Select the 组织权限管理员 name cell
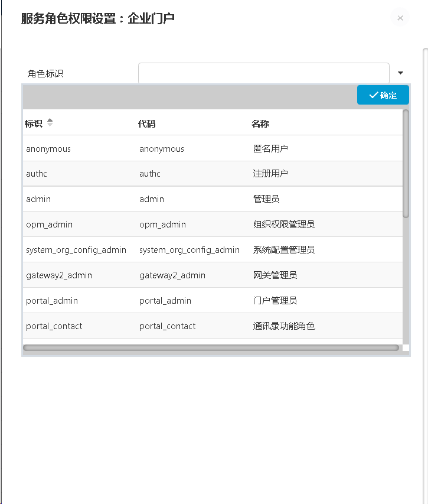 284,225
